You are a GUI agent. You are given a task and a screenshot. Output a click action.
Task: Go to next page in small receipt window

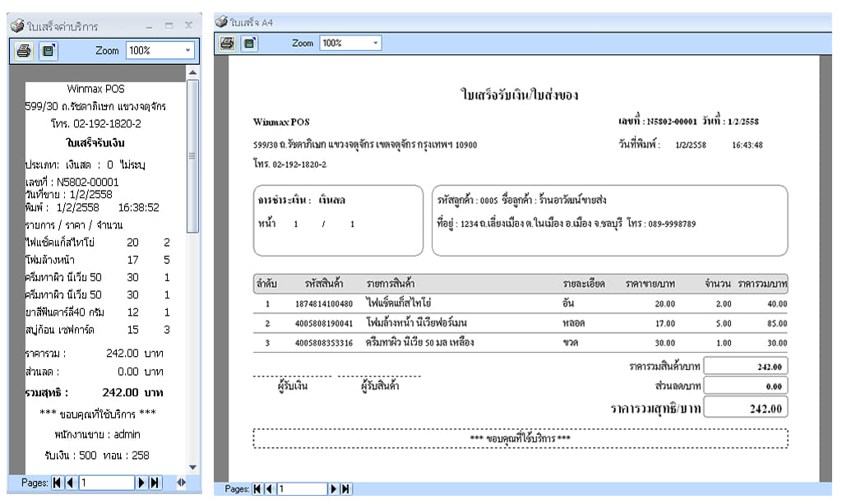(x=141, y=483)
